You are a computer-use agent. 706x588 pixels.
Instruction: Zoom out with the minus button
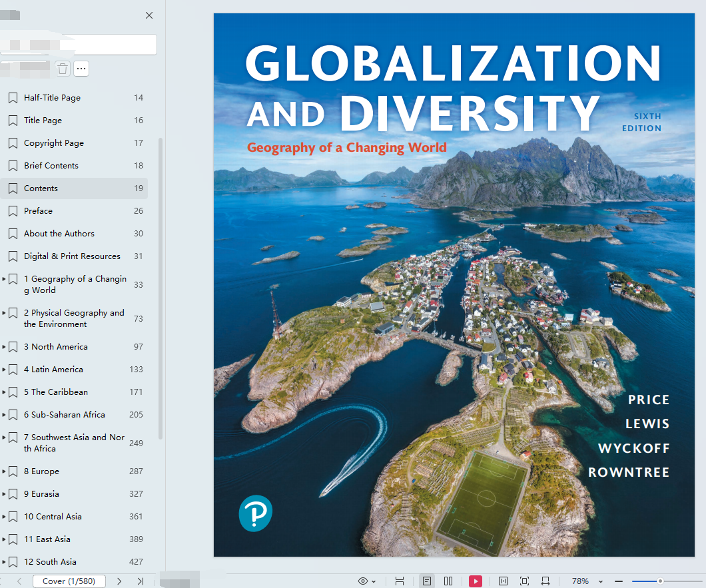(619, 581)
